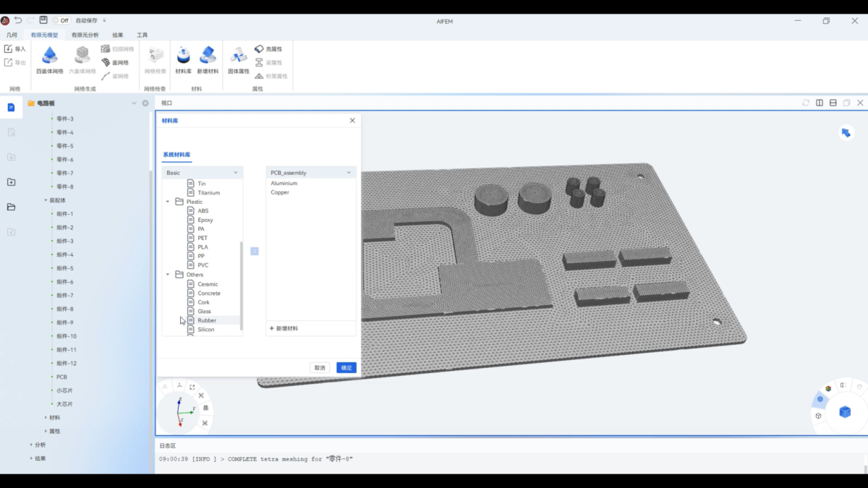Select 大芯片 in the model tree
This screenshot has width=868, height=488.
tap(64, 404)
